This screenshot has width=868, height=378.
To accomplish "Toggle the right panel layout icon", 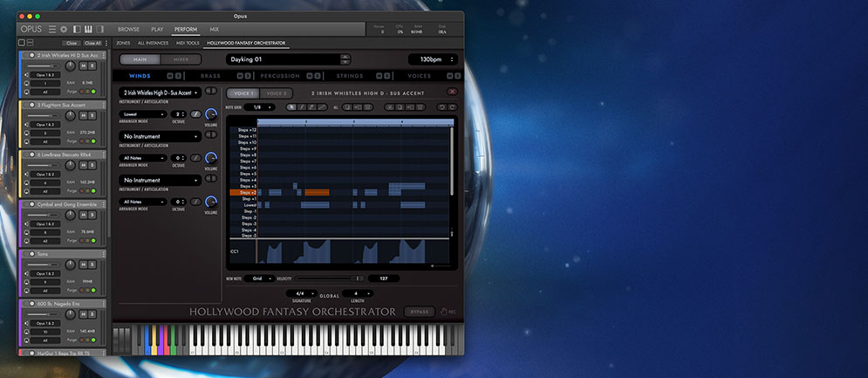I will (x=99, y=29).
